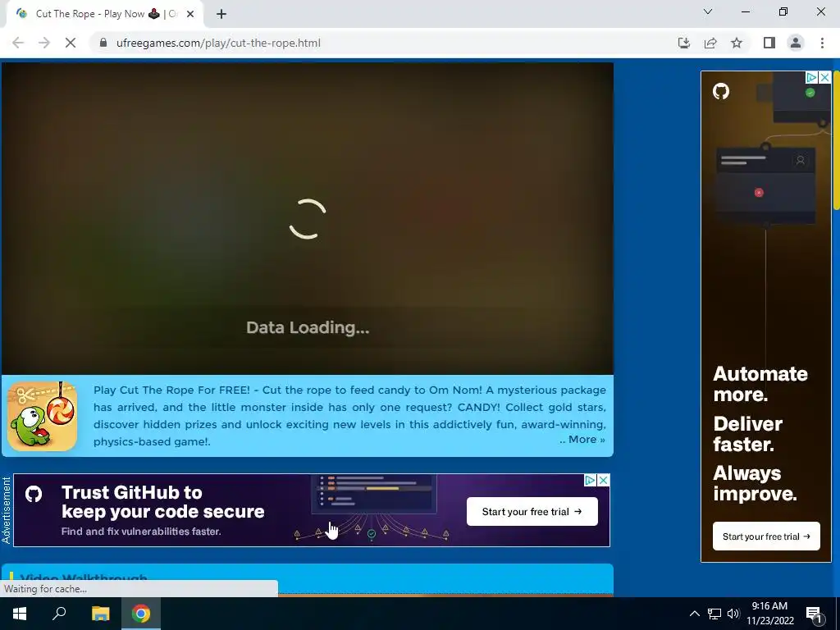Click Chrome icon in taskbar
Screen dimensions: 840x630
tap(141, 614)
